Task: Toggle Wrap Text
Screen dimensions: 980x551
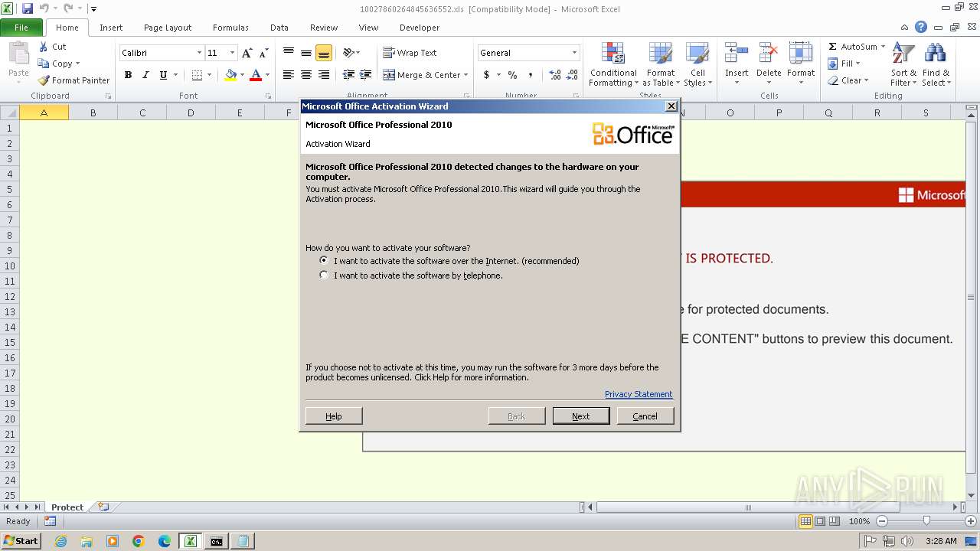Action: point(410,53)
